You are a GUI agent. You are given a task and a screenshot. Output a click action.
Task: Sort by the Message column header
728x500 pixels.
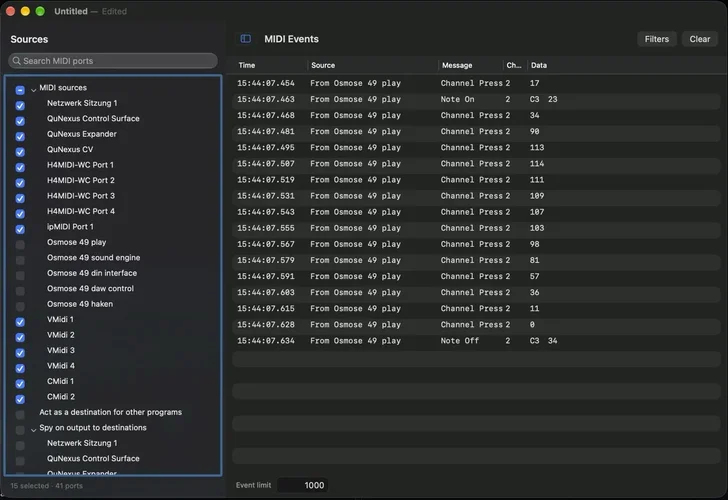point(457,65)
